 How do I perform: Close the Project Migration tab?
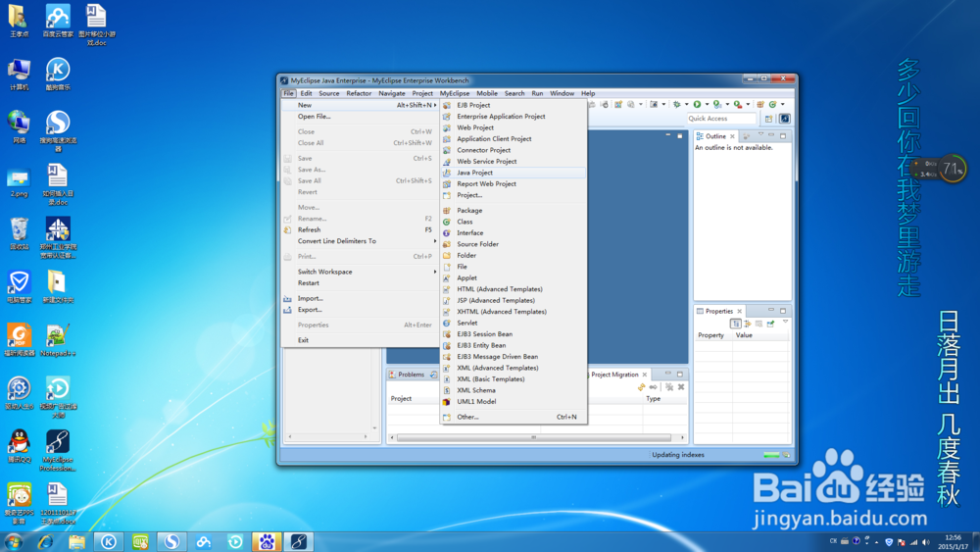coord(645,375)
